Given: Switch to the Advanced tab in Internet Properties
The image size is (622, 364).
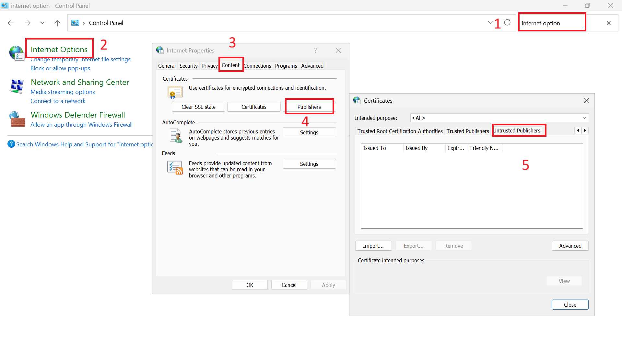Looking at the screenshot, I should [x=312, y=66].
